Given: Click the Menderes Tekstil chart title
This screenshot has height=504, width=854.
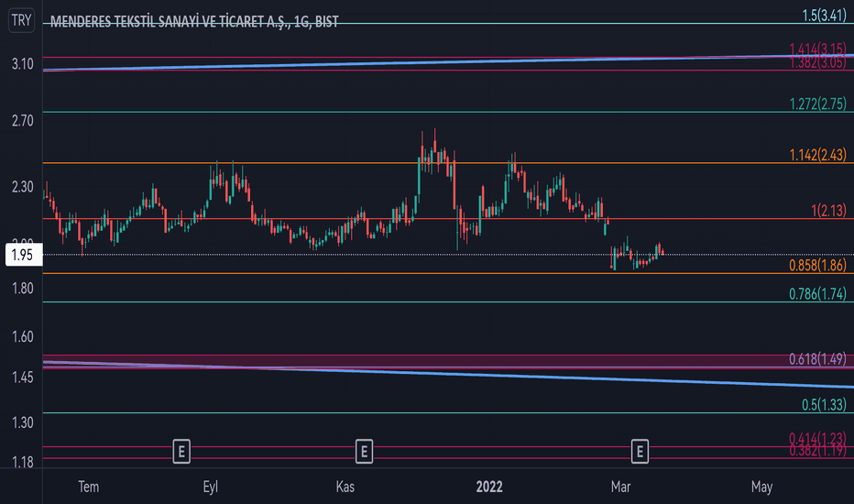Looking at the screenshot, I should coord(194,21).
